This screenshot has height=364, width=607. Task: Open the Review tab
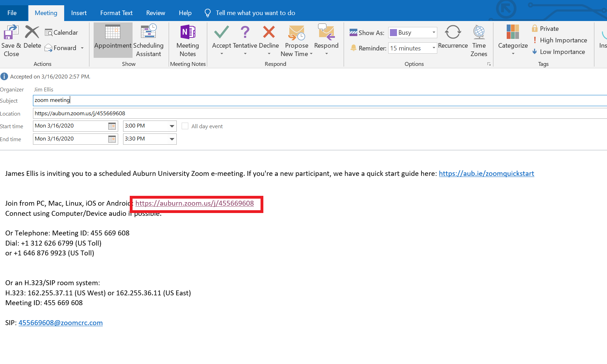[156, 13]
